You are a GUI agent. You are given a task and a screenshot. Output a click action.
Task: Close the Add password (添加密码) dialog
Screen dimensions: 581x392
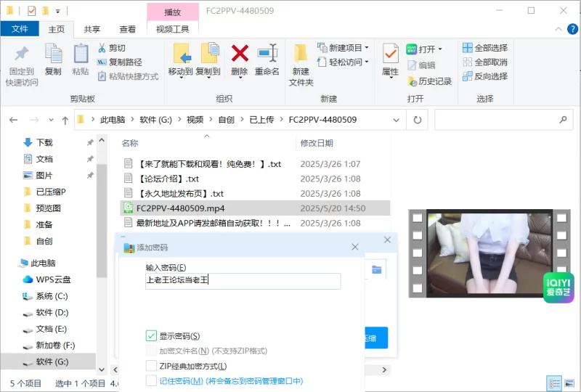pos(354,247)
